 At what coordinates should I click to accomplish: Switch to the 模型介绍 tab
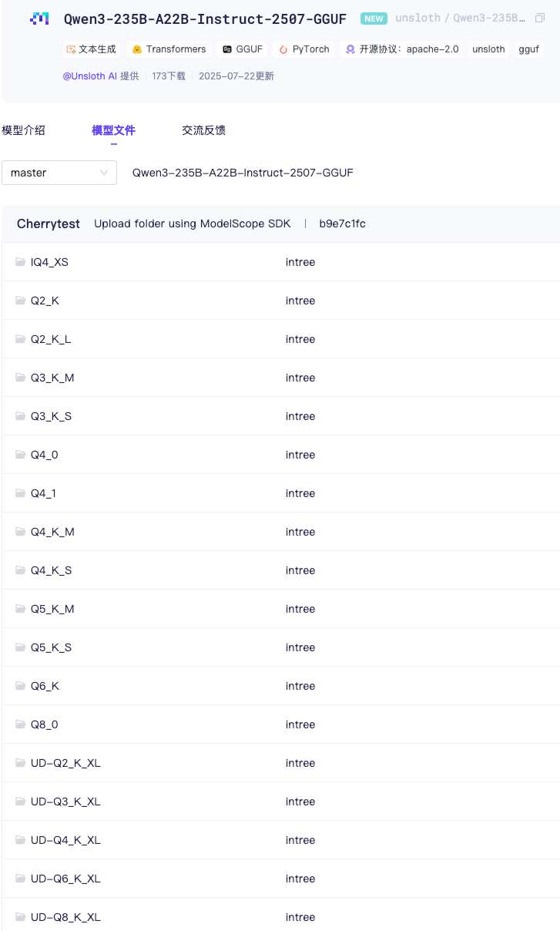(24, 130)
